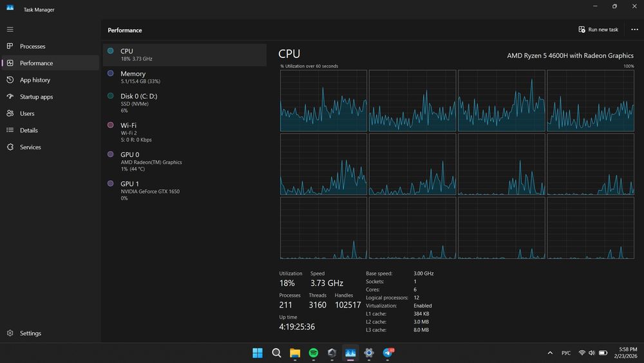Click the Processes sidebar icon
Image resolution: width=644 pixels, height=363 pixels.
tap(10, 46)
